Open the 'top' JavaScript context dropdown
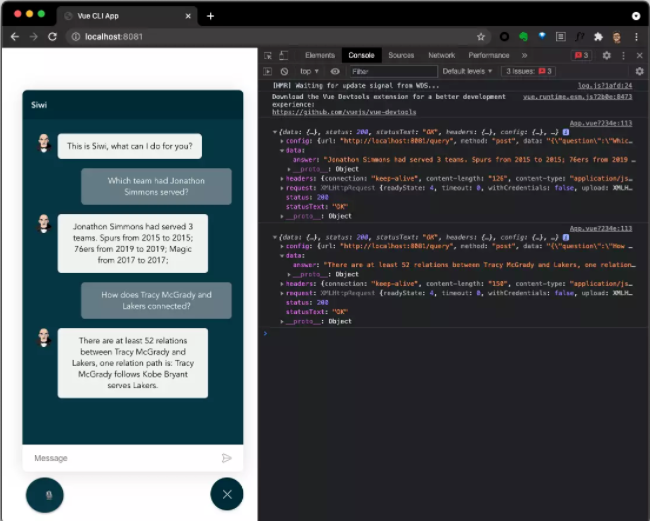 click(310, 72)
